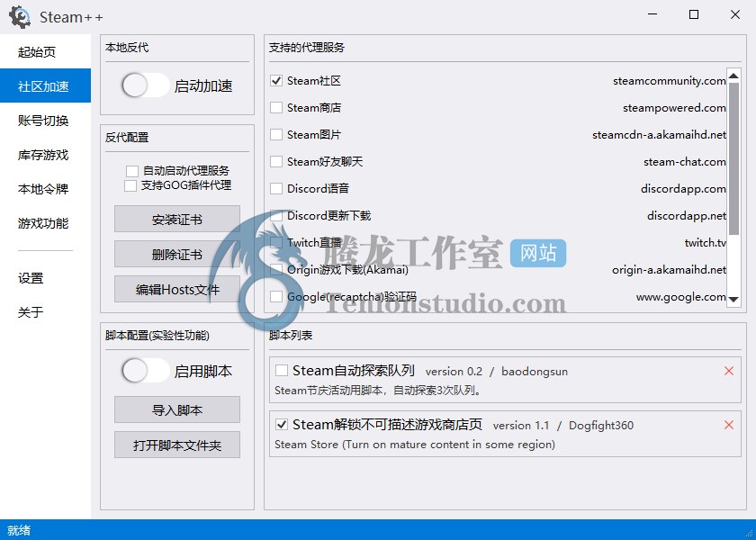Uncheck the Steam社区 proxy checkbox
This screenshot has height=540, width=756.
pyautogui.click(x=276, y=80)
